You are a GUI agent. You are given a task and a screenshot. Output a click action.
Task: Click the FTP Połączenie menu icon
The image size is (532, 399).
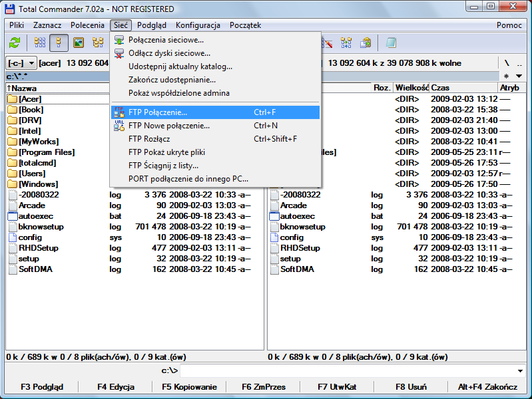click(119, 112)
